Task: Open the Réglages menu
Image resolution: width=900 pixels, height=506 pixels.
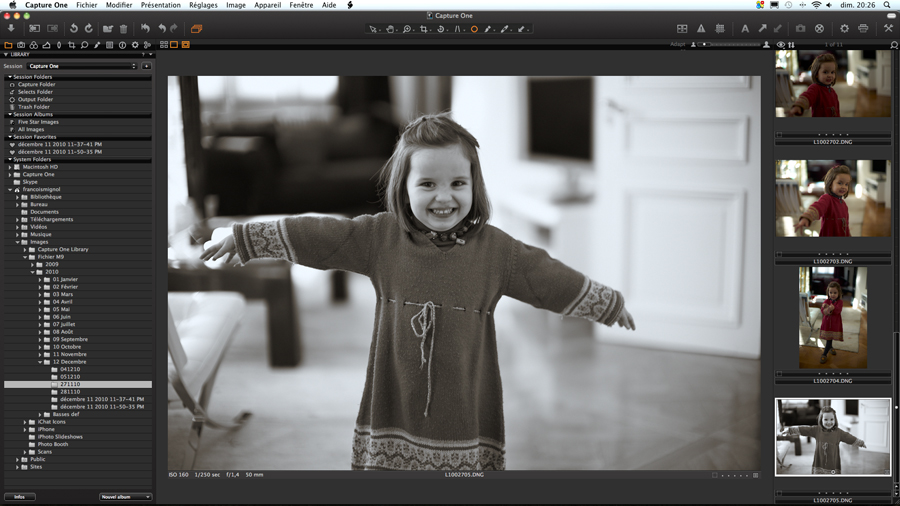Action: [203, 5]
